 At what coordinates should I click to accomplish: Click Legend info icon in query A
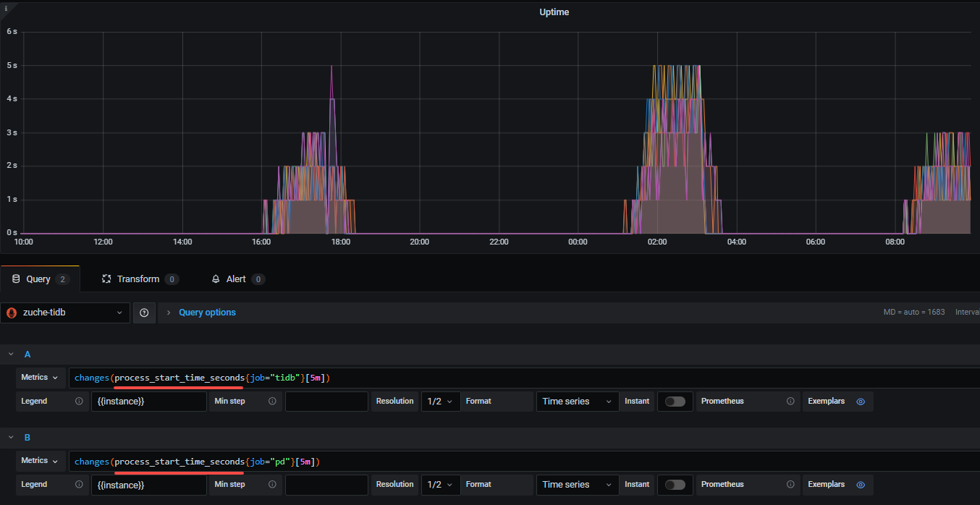pyautogui.click(x=79, y=401)
